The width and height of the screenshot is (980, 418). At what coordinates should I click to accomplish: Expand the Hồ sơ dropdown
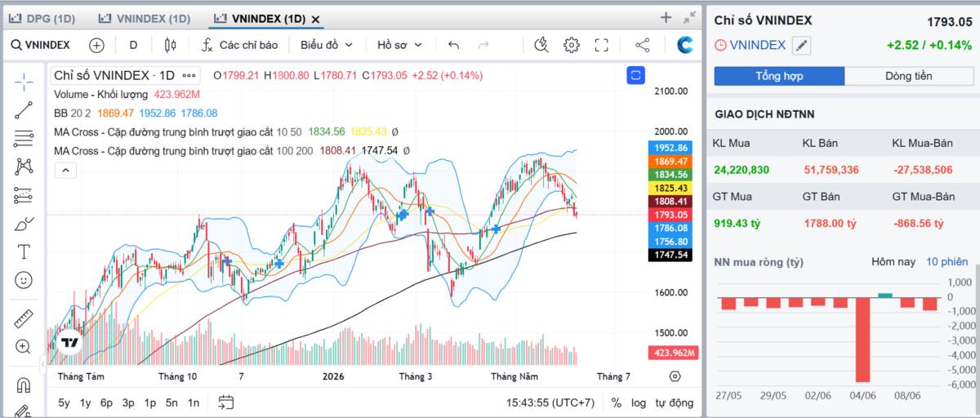tap(400, 45)
